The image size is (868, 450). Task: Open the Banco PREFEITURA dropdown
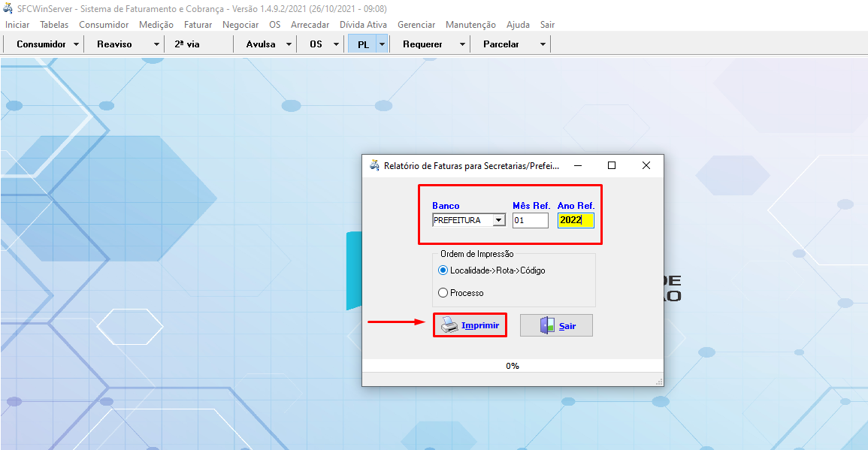[498, 221]
